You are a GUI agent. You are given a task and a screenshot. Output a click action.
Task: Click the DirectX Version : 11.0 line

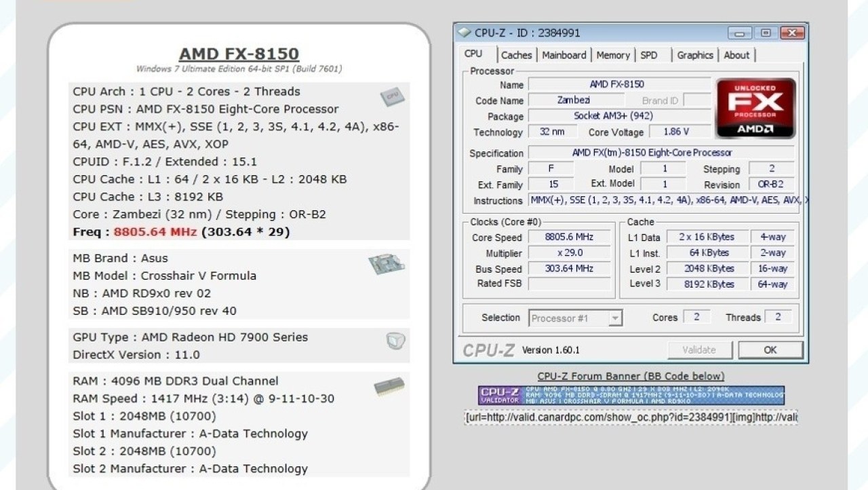(136, 355)
